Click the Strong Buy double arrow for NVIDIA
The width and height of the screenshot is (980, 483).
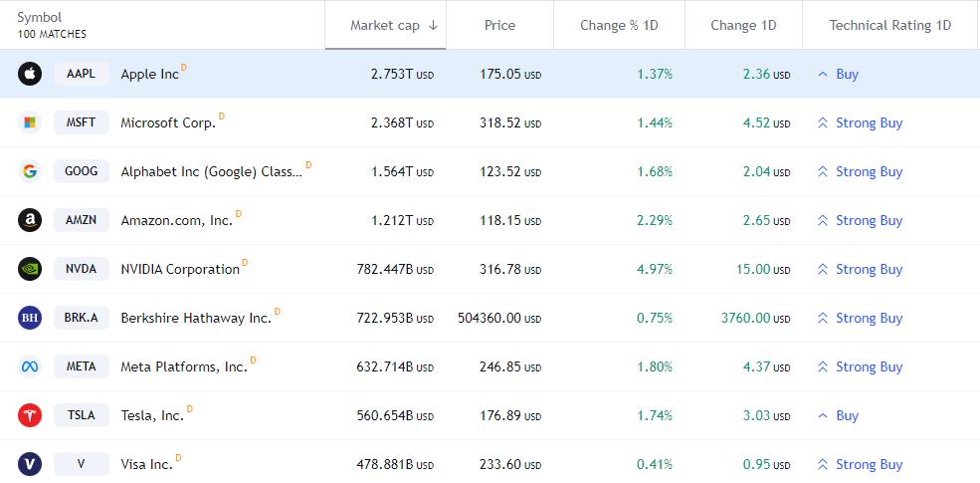point(823,269)
